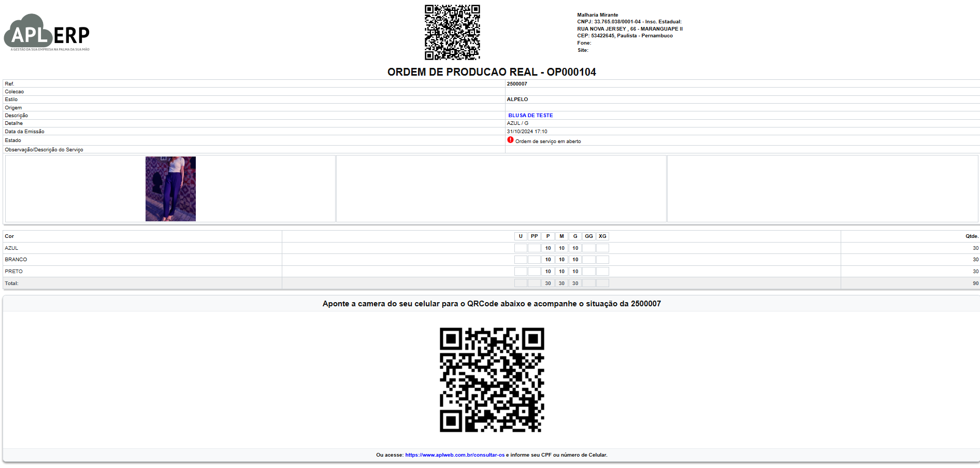
Task: Click the Qtde. column header
Action: pyautogui.click(x=972, y=236)
